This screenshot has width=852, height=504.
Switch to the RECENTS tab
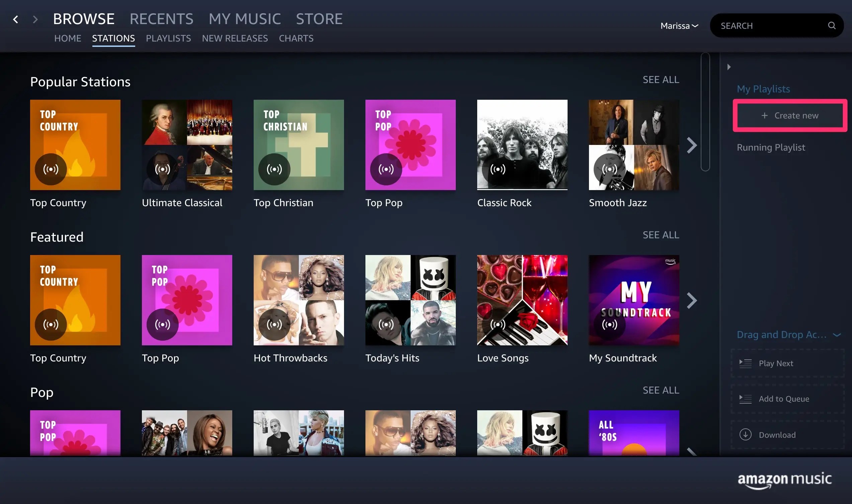click(161, 19)
